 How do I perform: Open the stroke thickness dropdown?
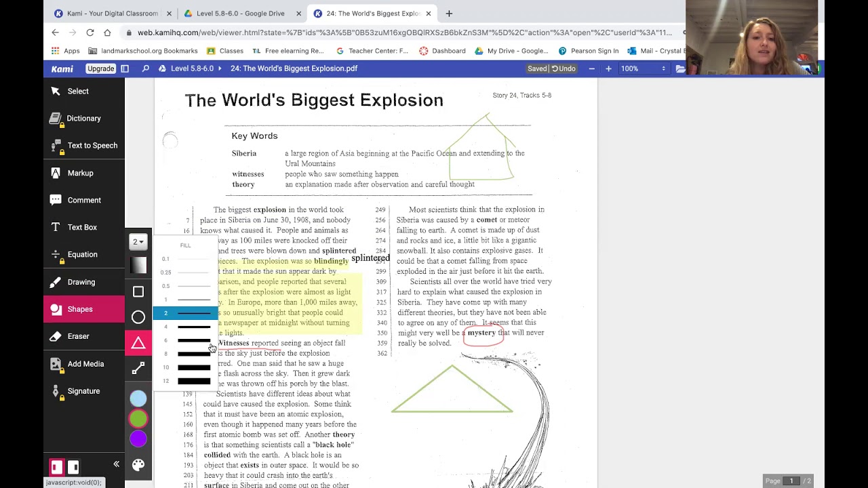click(138, 242)
